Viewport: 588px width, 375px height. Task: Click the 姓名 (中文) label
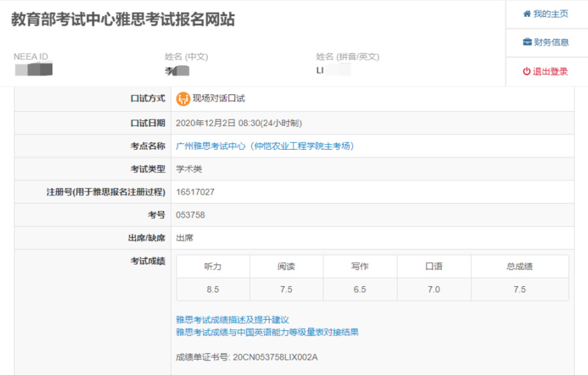[x=186, y=57]
